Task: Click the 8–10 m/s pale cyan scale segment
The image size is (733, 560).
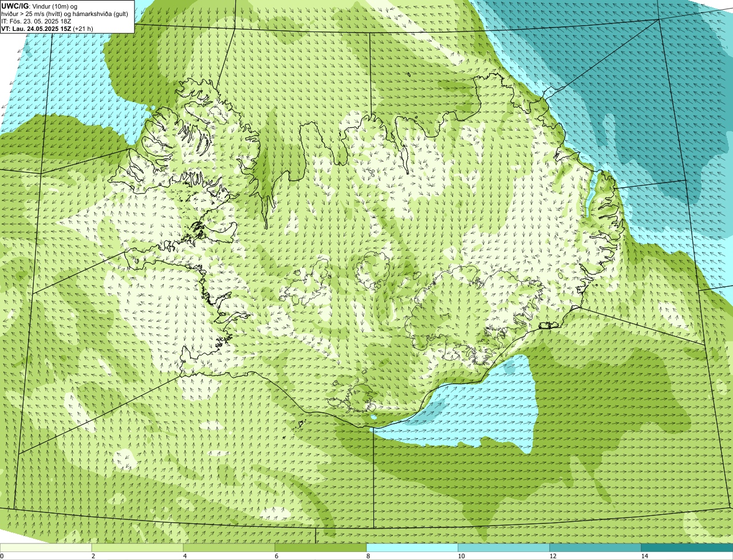Action: point(412,547)
